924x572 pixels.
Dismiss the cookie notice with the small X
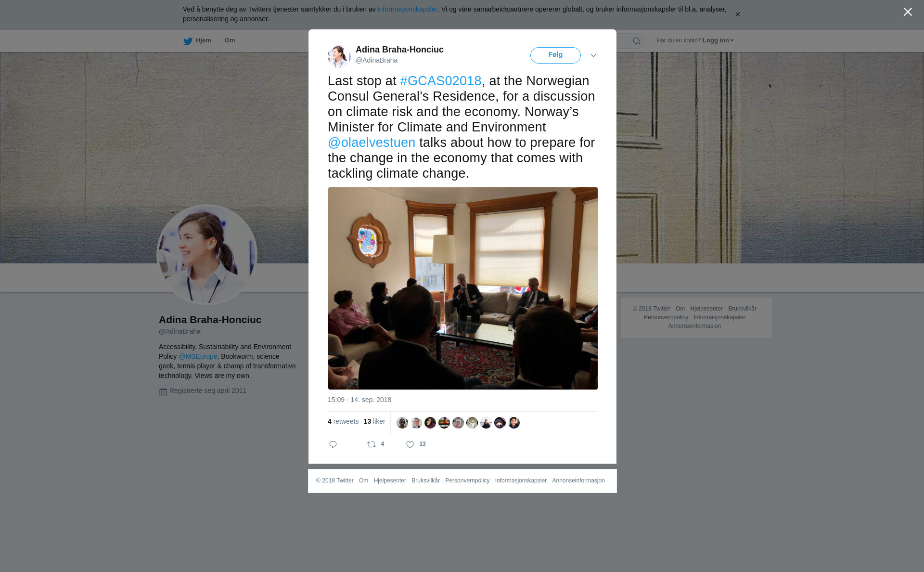[737, 14]
